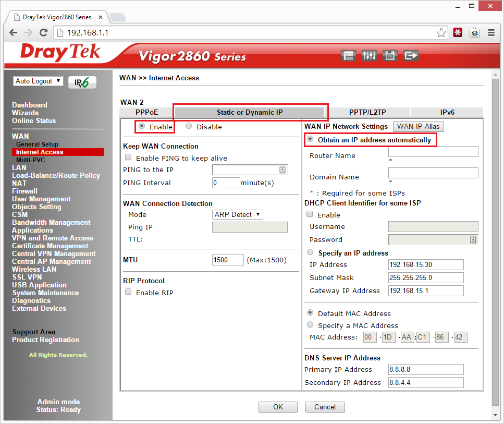Click the PING Interval input field
The height and width of the screenshot is (424, 504).
click(226, 183)
